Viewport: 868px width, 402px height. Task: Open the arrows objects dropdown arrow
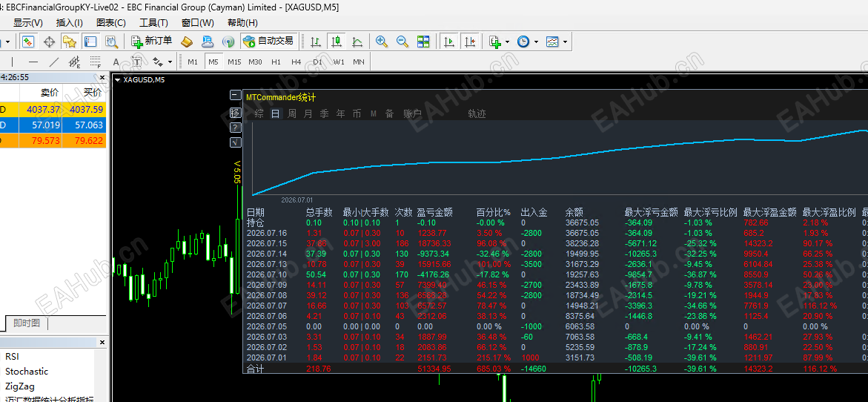[x=170, y=62]
